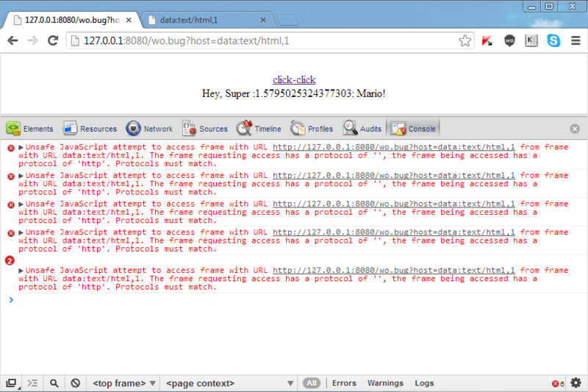Switch to the data:text/html,1 tab

(x=207, y=20)
